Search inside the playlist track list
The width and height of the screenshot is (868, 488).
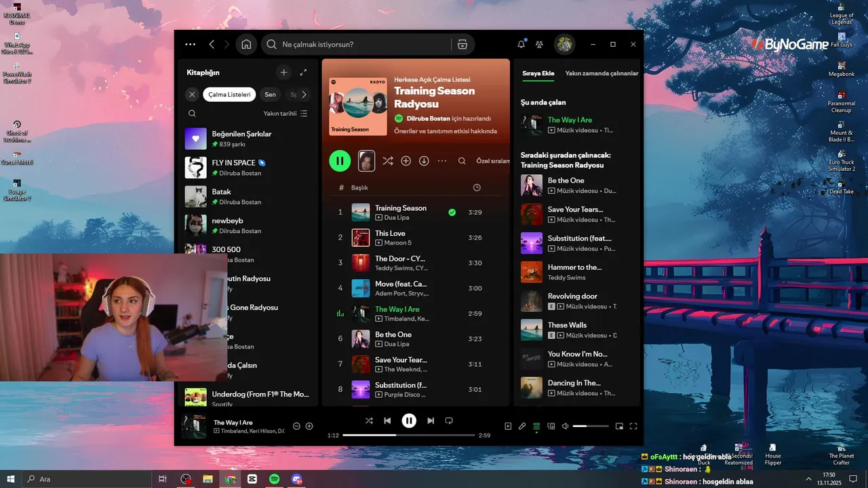pos(462,161)
